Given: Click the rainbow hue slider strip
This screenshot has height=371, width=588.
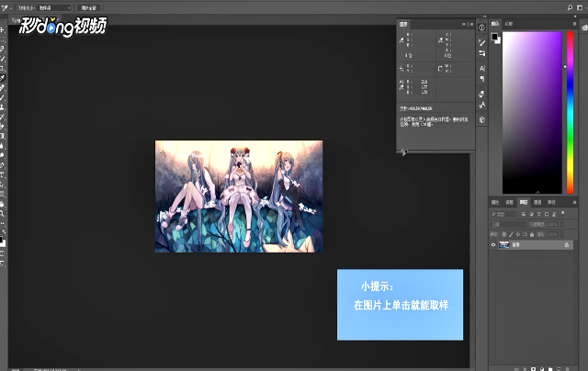Looking at the screenshot, I should [570, 112].
